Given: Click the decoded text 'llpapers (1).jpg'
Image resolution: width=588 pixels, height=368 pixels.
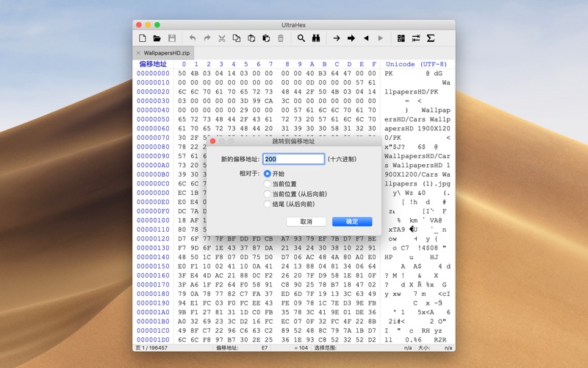Looking at the screenshot, I should coord(417,183).
